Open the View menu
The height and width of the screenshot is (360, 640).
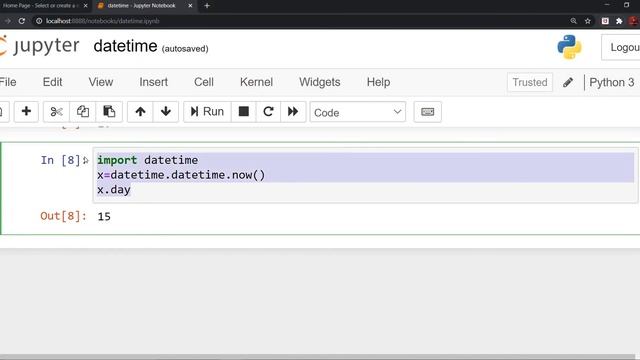point(100,82)
